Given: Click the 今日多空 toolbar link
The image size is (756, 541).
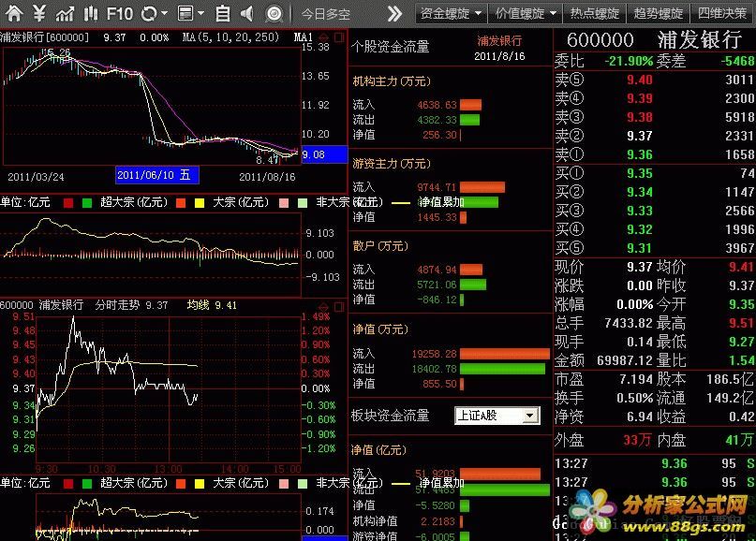Looking at the screenshot, I should click(326, 14).
